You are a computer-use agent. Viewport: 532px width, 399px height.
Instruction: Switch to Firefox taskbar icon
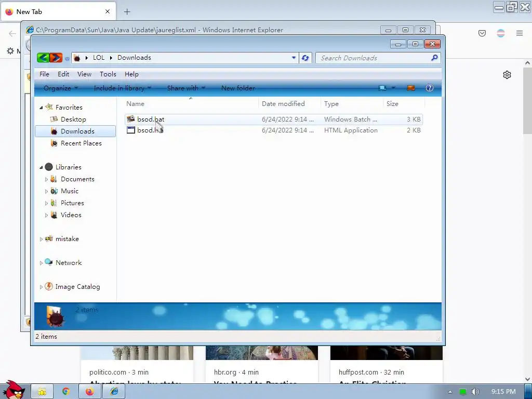[x=89, y=392]
